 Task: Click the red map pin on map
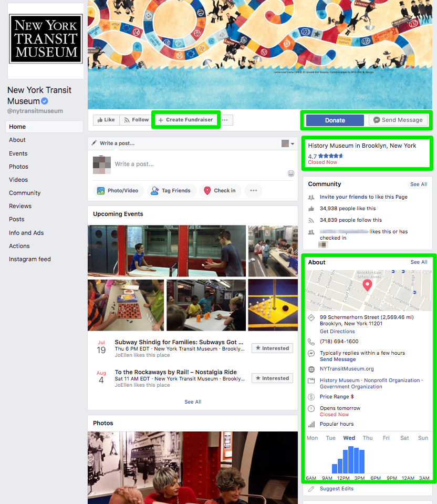367,285
